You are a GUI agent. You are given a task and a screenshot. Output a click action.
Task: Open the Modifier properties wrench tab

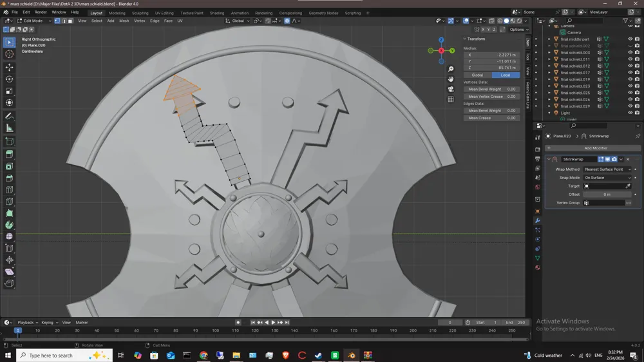pyautogui.click(x=538, y=221)
